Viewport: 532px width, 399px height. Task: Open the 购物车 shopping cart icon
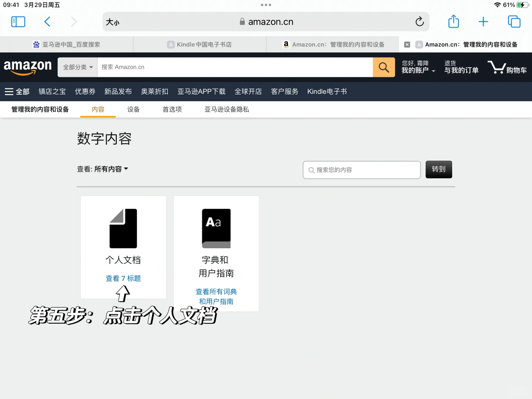(x=507, y=67)
